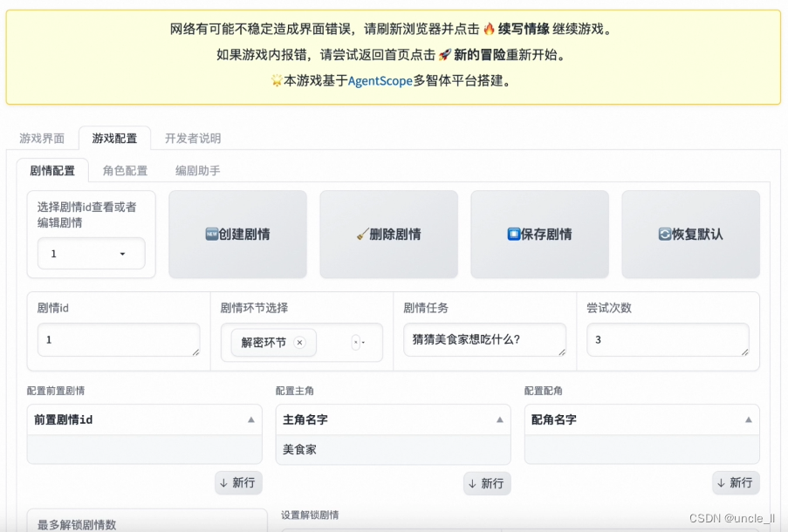Image resolution: width=788 pixels, height=532 pixels.
Task: Click the empty row under 配角名字
Action: 641,449
